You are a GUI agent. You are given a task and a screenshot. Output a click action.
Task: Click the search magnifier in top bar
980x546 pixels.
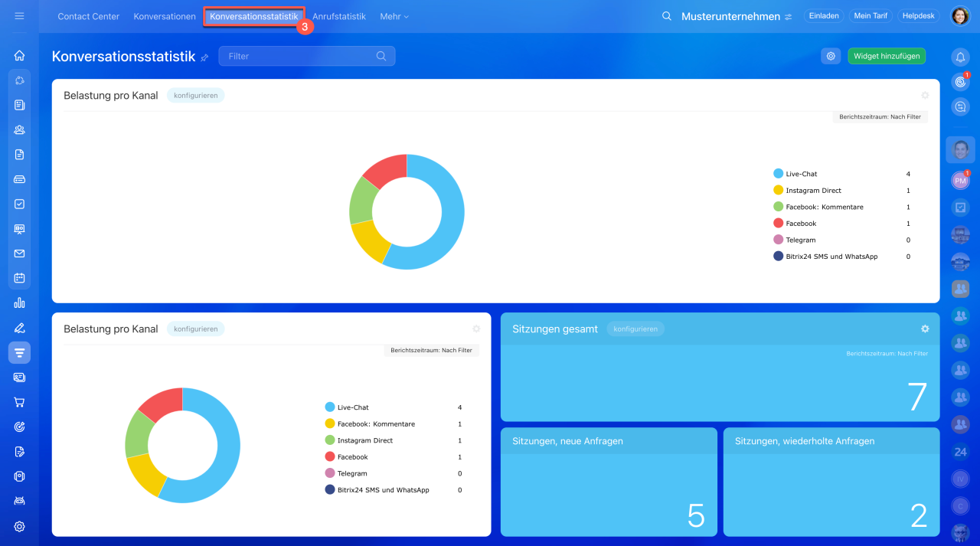tap(667, 16)
